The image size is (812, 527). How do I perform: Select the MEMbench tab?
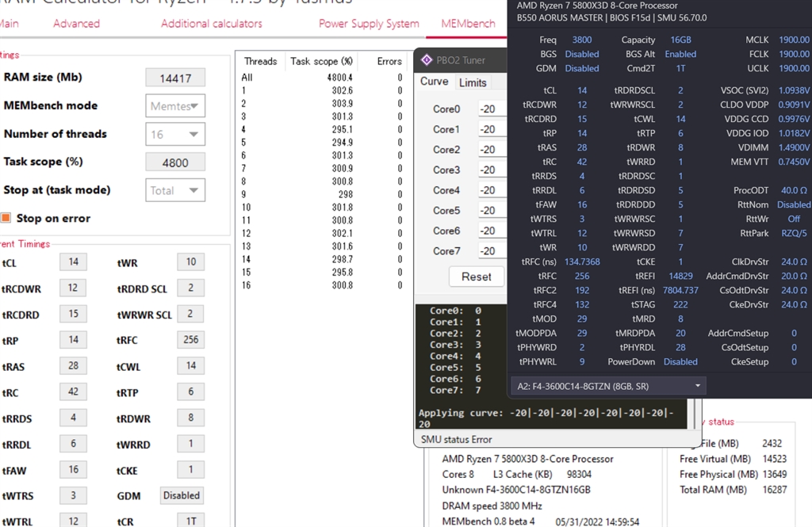[467, 24]
